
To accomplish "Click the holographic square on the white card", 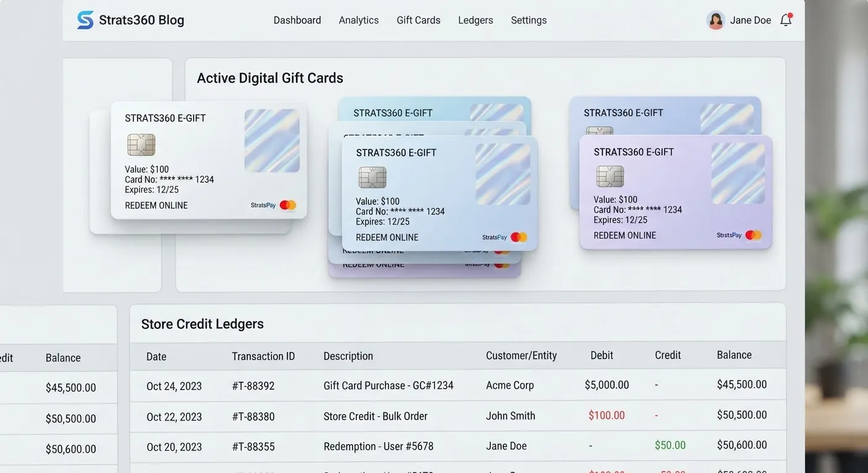I will point(272,140).
